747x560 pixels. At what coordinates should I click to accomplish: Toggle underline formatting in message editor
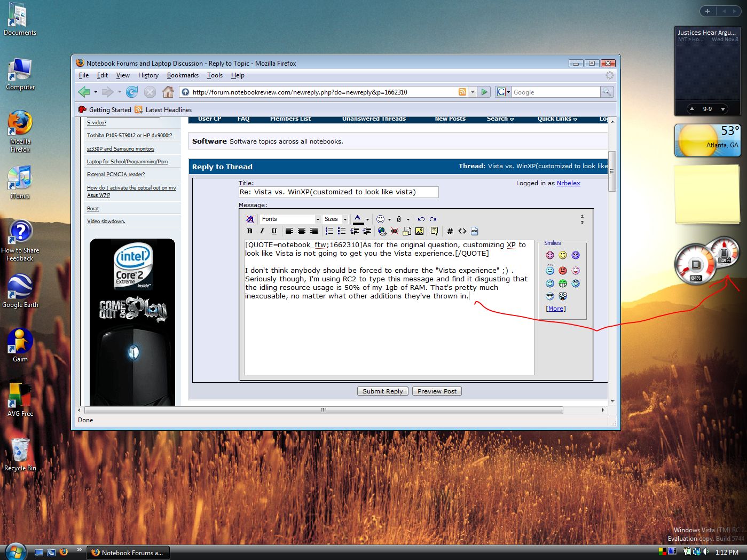[274, 231]
